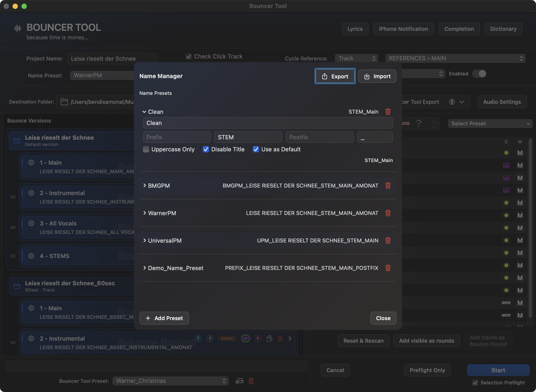Expand the WarnerPM preset
Image resolution: width=536 pixels, height=392 pixels.
coord(144,213)
